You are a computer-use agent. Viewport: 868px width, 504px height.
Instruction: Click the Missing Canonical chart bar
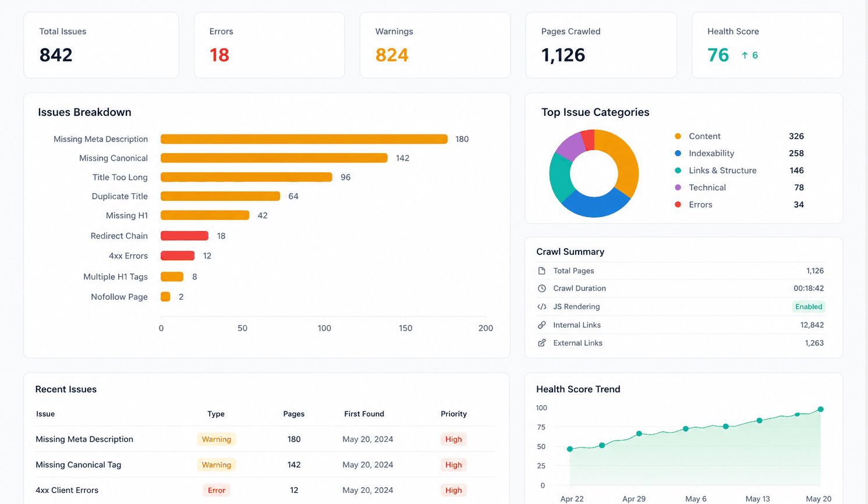(x=274, y=158)
